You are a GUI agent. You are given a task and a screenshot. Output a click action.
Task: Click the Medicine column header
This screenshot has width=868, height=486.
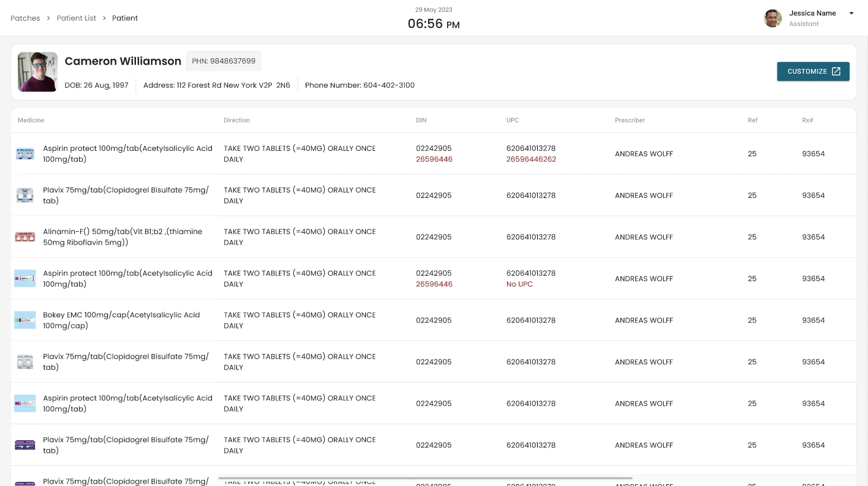[x=31, y=120]
